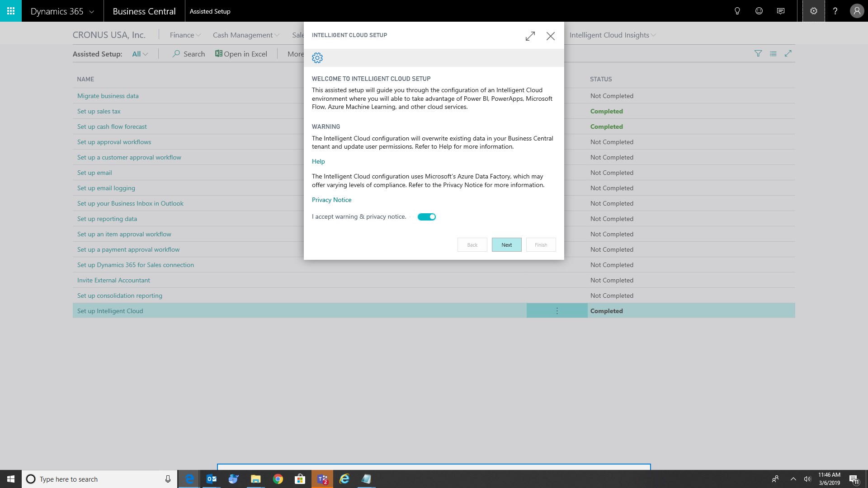Click the CRONUS USA, Inc. company name

coord(109,35)
